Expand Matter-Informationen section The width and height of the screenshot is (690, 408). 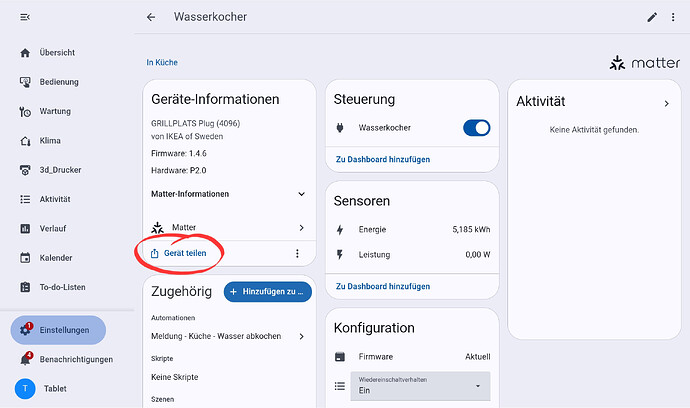pos(228,194)
